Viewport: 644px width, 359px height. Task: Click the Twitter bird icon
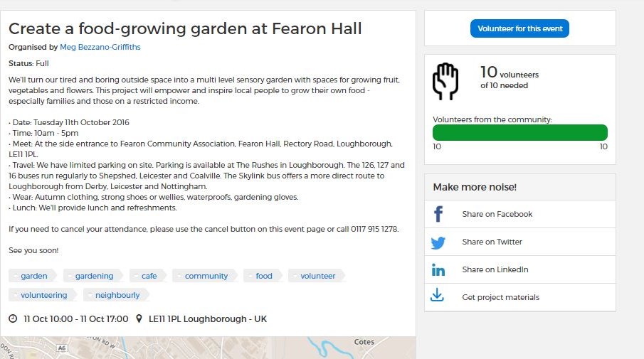pyautogui.click(x=438, y=242)
